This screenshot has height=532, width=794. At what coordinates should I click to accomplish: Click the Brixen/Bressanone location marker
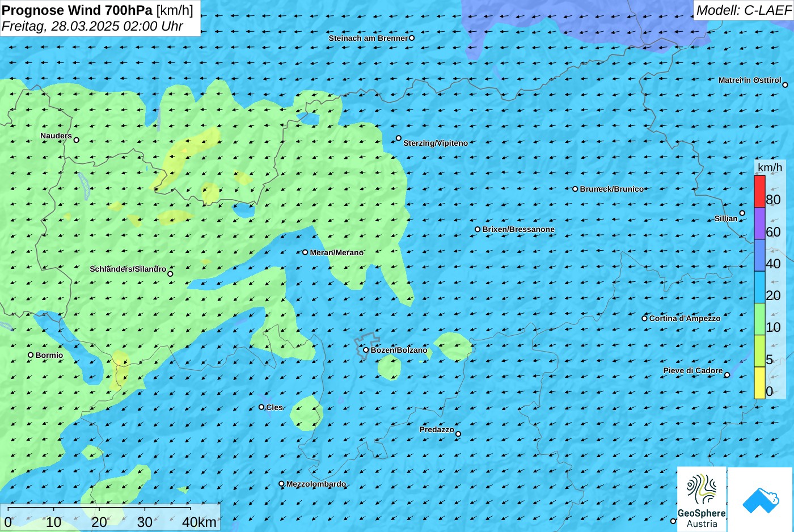478,229
